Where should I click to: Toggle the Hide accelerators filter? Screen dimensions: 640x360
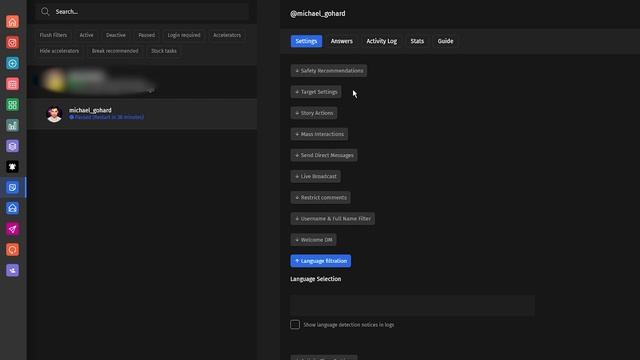pos(59,51)
